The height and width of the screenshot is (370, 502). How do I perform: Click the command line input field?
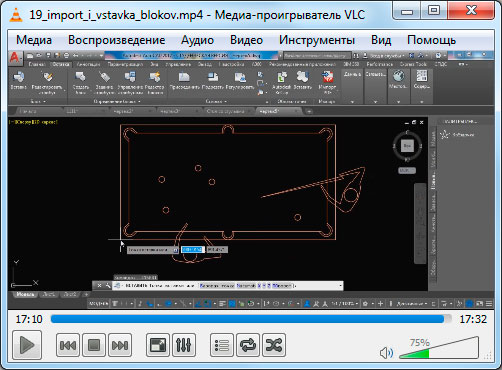pyautogui.click(x=228, y=286)
